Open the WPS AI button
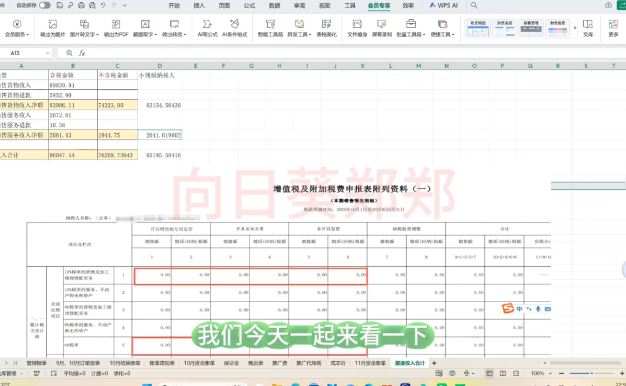The image size is (626, 386). point(444,5)
